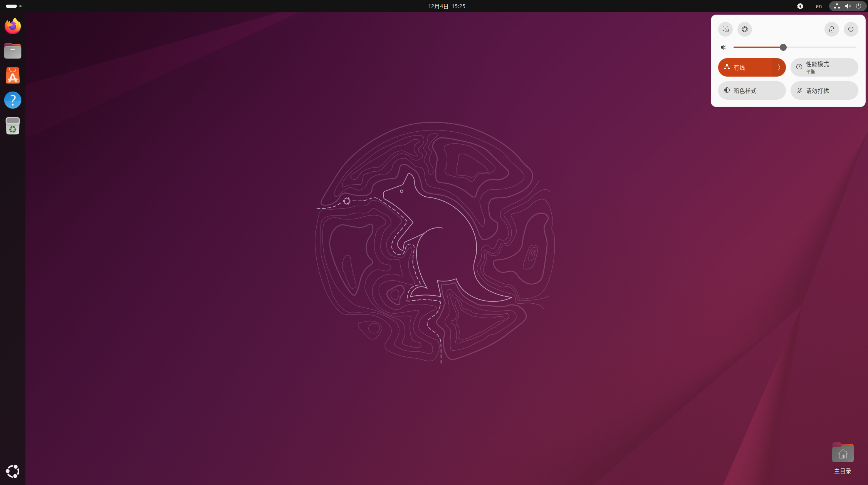Screen dimensions: 868x485
Task: Toggle the 有线 wired connection
Action: (x=744, y=68)
